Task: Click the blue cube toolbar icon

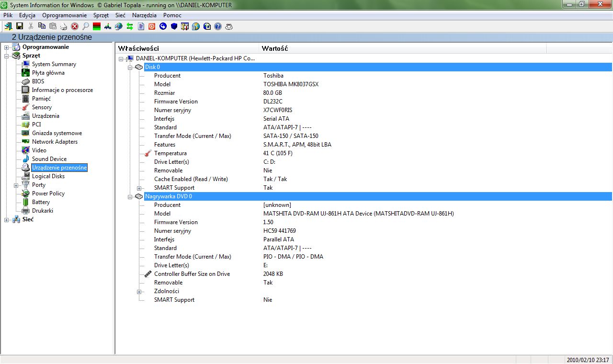Action: point(174,26)
